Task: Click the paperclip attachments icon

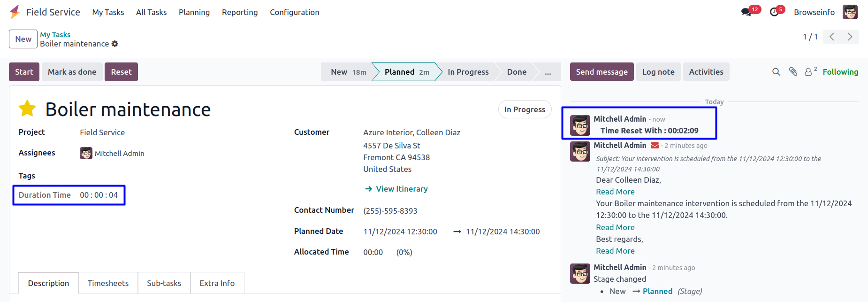Action: [793, 72]
